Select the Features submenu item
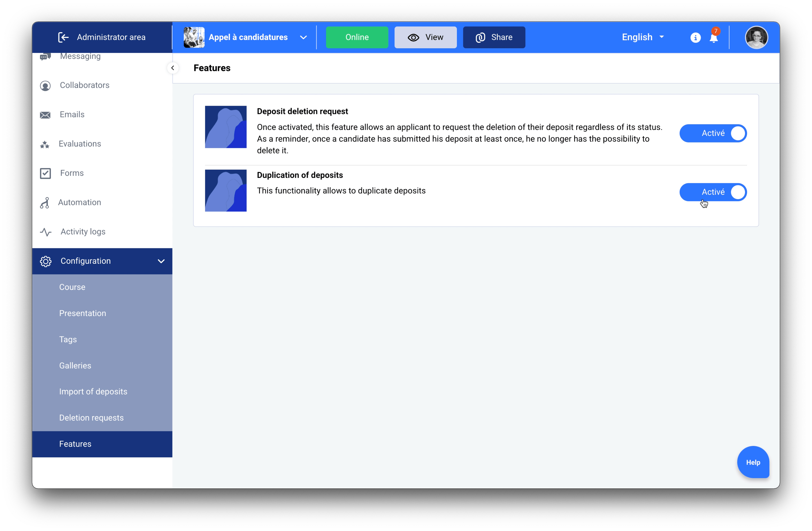The width and height of the screenshot is (812, 531). click(102, 444)
